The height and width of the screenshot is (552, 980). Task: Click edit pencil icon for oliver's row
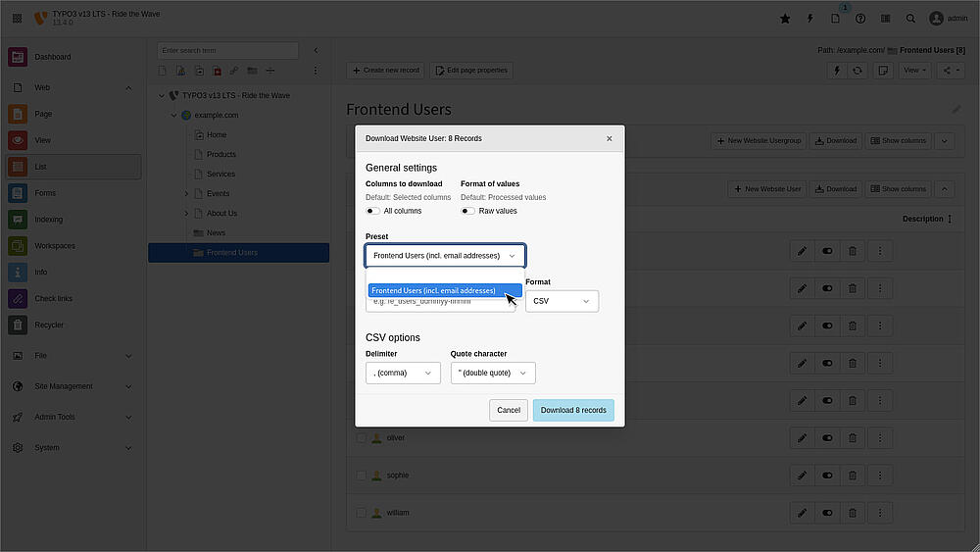(x=802, y=438)
